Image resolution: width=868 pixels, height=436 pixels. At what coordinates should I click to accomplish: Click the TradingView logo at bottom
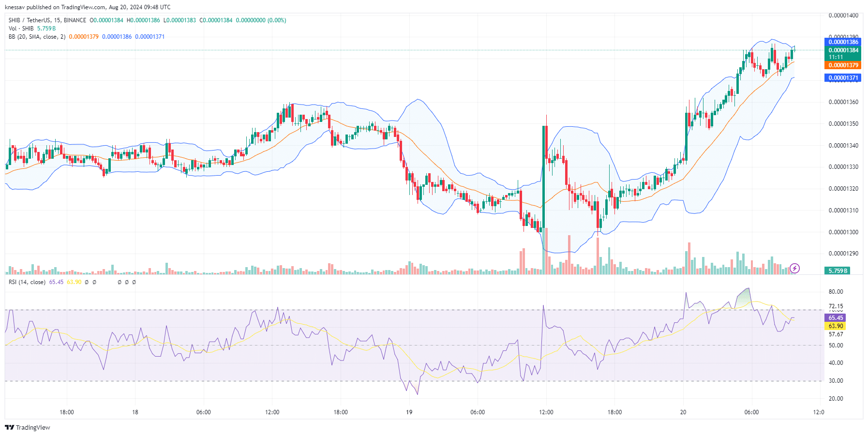28,427
